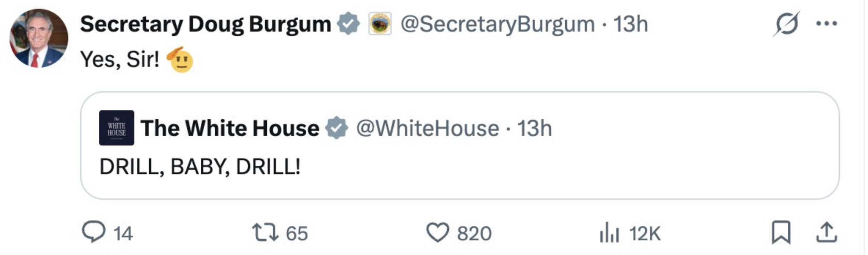
Task: Open The White House account name
Action: (230, 128)
